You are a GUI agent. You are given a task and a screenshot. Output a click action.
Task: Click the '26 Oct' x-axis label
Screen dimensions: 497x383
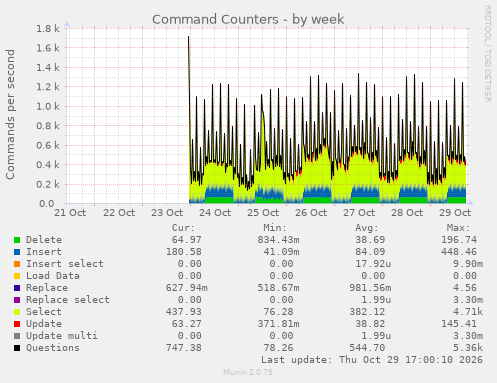311,213
